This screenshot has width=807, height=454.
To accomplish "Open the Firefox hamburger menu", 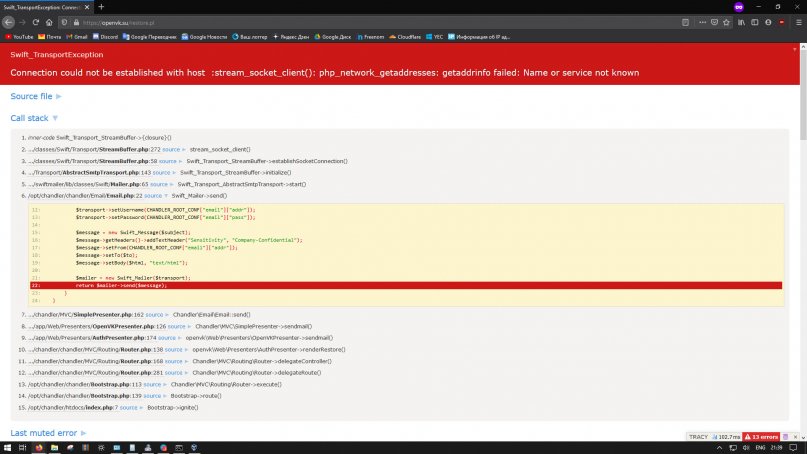I will point(798,23).
